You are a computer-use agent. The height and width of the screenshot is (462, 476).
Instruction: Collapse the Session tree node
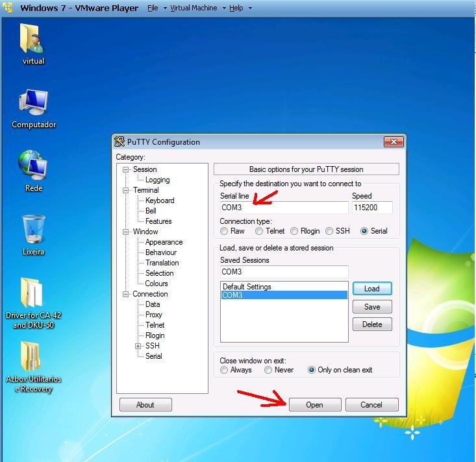coord(126,169)
